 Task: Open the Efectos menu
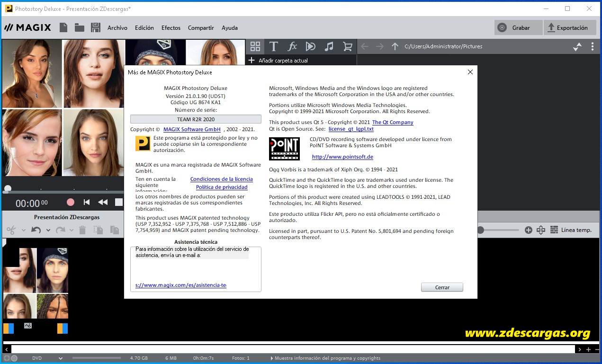coord(171,27)
